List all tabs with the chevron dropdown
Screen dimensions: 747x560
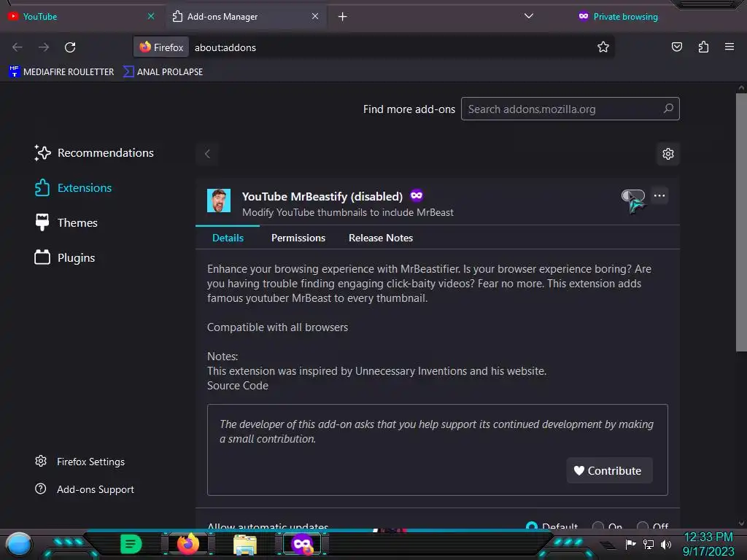pyautogui.click(x=528, y=16)
